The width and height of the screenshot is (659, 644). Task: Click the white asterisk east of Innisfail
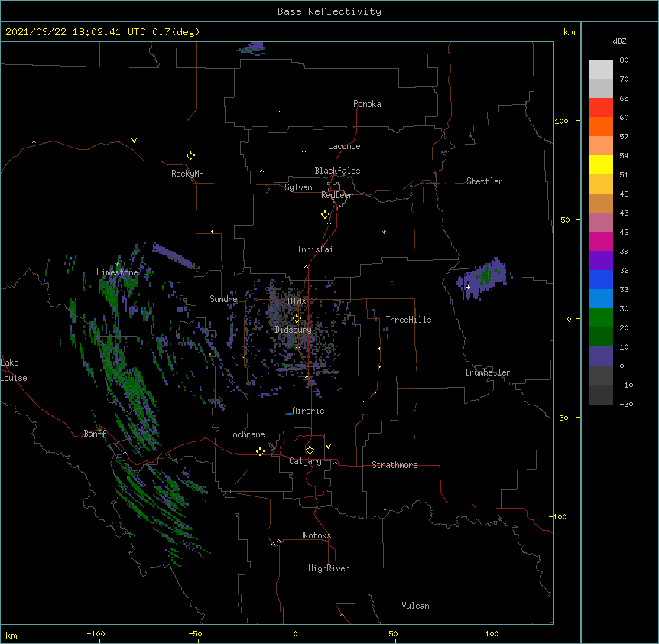384,232
